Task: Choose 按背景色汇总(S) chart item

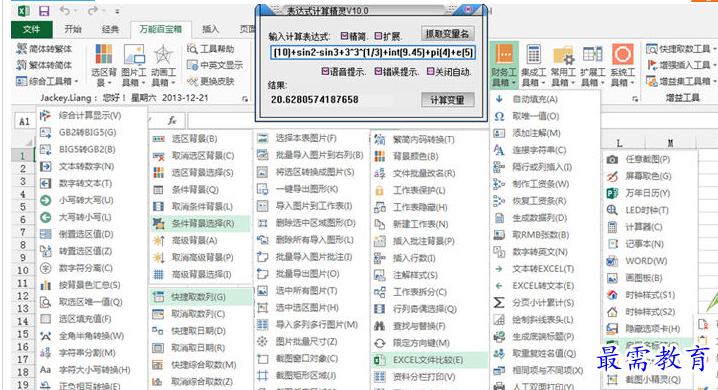Action: 80,285
